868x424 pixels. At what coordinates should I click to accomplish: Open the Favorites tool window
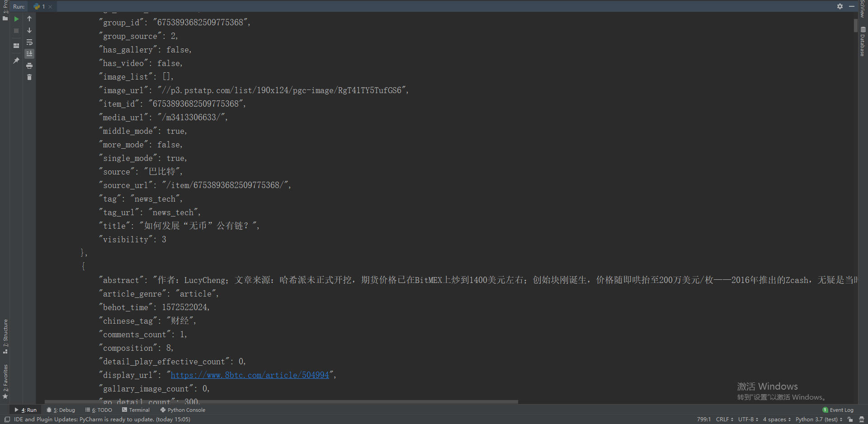5,382
